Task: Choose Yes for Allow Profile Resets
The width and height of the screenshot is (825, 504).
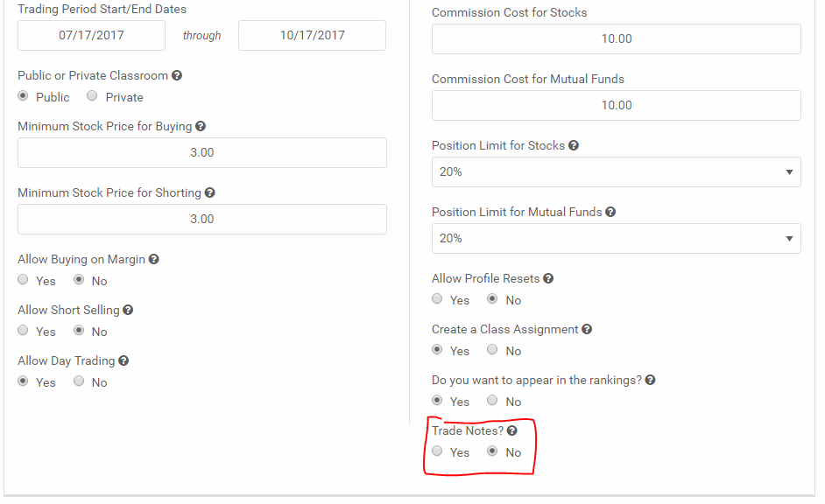Action: [437, 298]
